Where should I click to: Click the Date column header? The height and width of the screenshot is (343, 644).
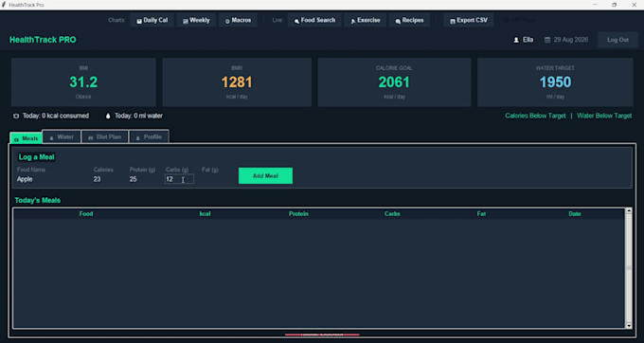(575, 213)
